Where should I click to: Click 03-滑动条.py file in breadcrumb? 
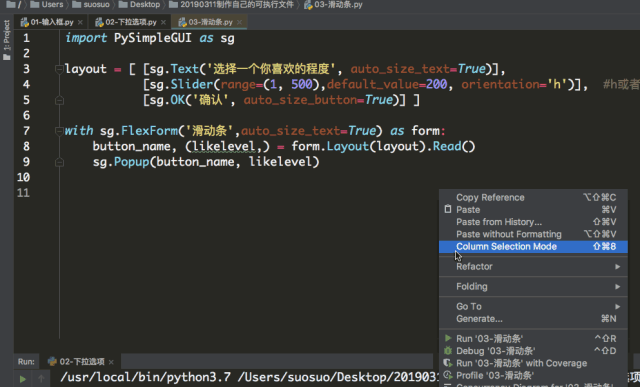(333, 4)
